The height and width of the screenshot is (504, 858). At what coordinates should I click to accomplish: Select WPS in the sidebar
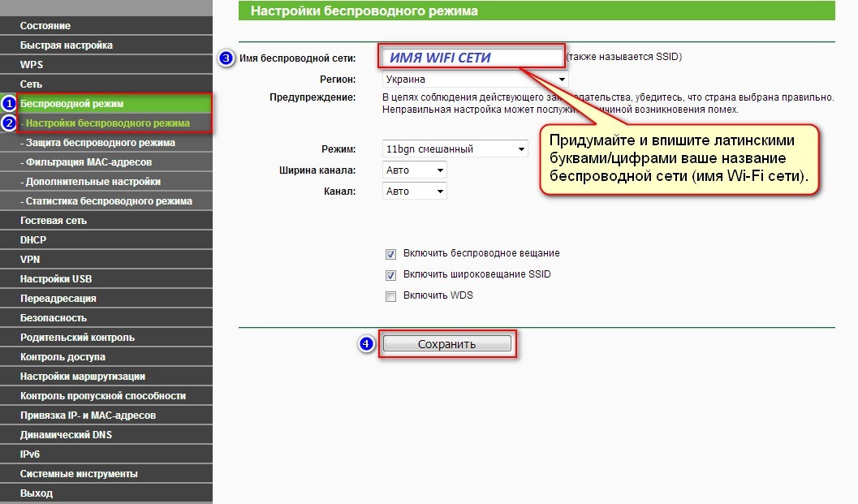pos(106,65)
